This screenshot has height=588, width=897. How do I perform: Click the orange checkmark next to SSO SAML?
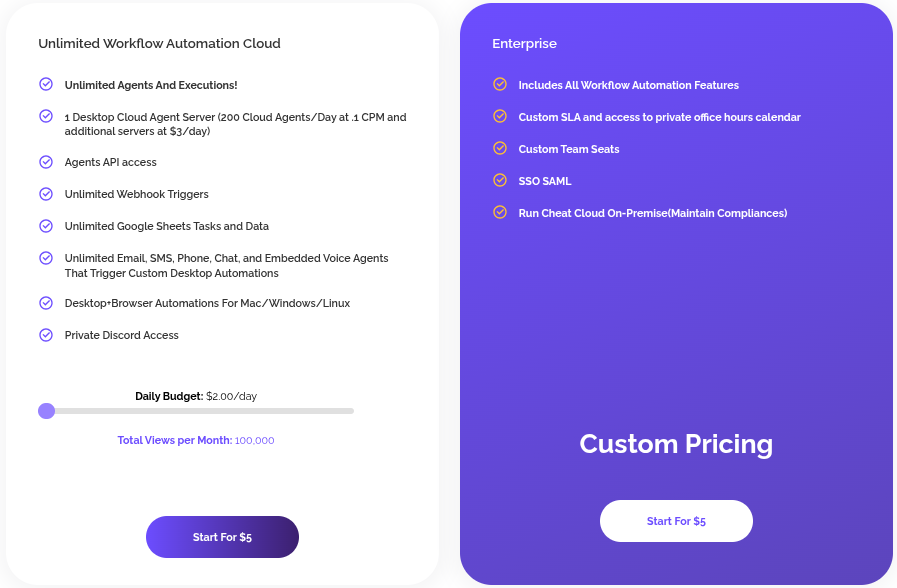pos(499,181)
